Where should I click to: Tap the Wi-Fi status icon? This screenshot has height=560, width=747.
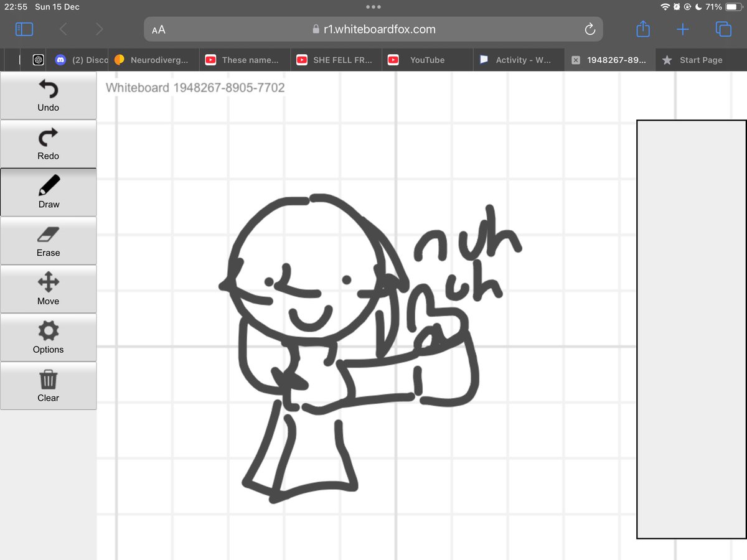pos(665,7)
